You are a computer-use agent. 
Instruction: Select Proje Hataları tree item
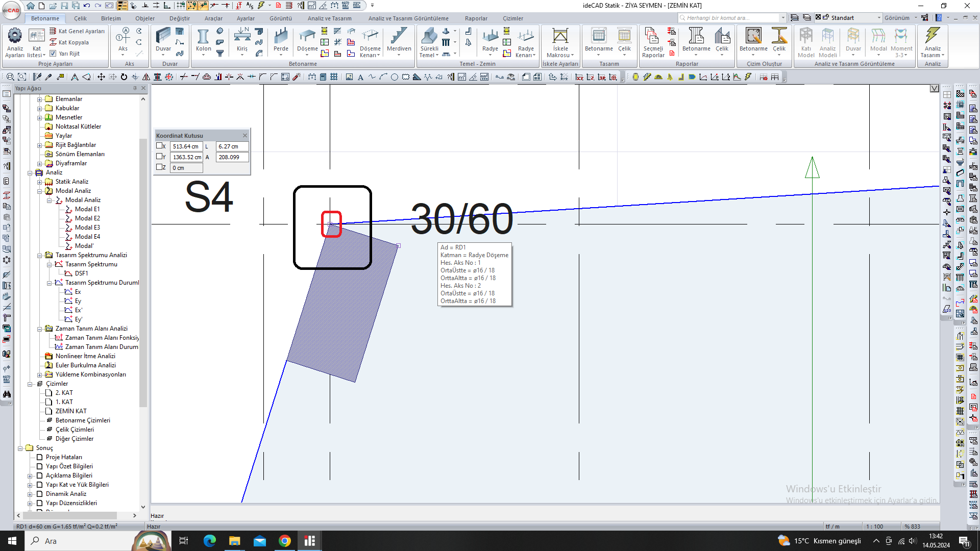click(x=64, y=457)
